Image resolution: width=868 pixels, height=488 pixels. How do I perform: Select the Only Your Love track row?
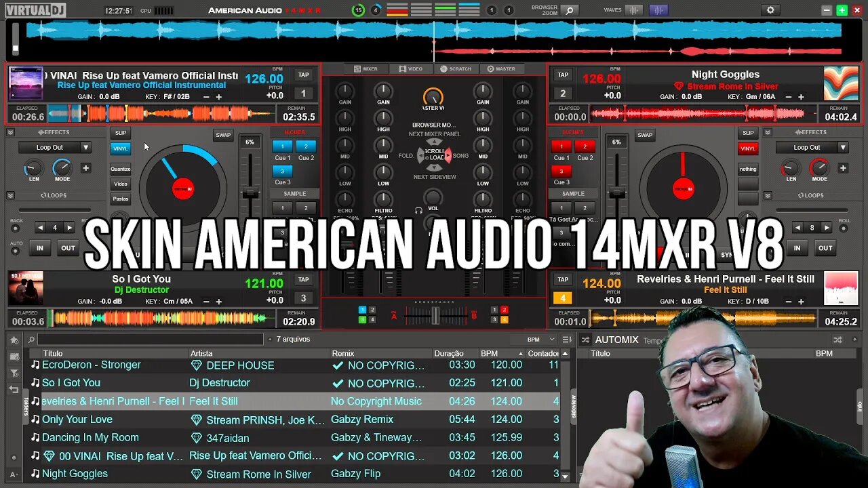coord(295,420)
